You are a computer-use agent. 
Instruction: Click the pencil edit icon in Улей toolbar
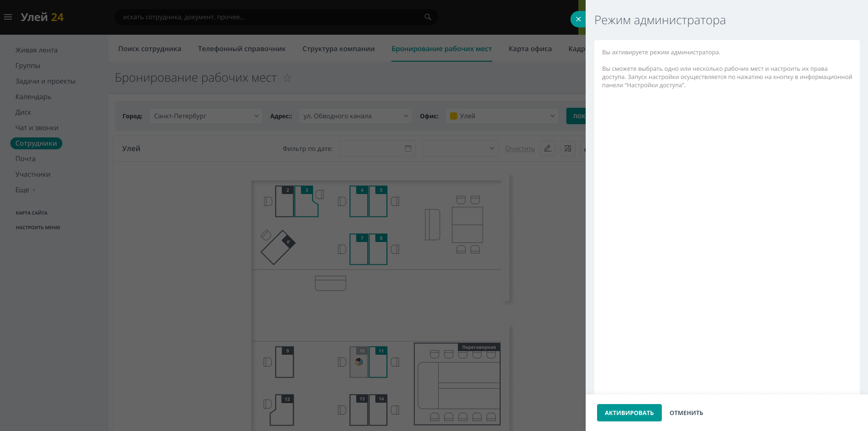(548, 148)
